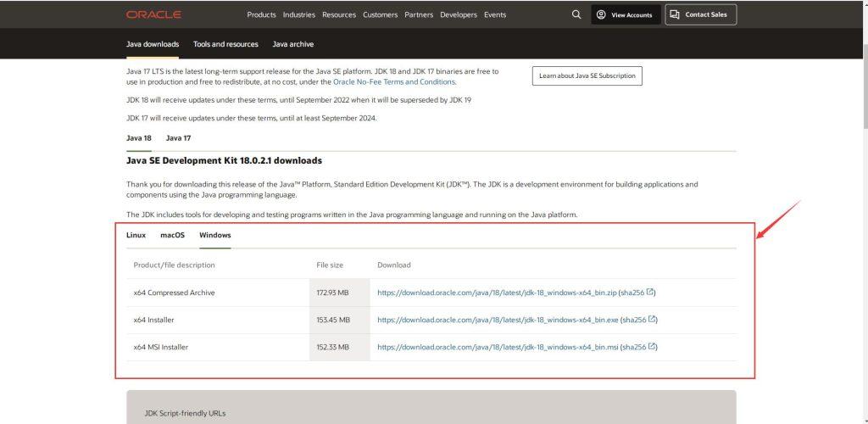Viewport: 868px width, 424px height.
Task: Open the Resources menu
Action: pos(339,15)
